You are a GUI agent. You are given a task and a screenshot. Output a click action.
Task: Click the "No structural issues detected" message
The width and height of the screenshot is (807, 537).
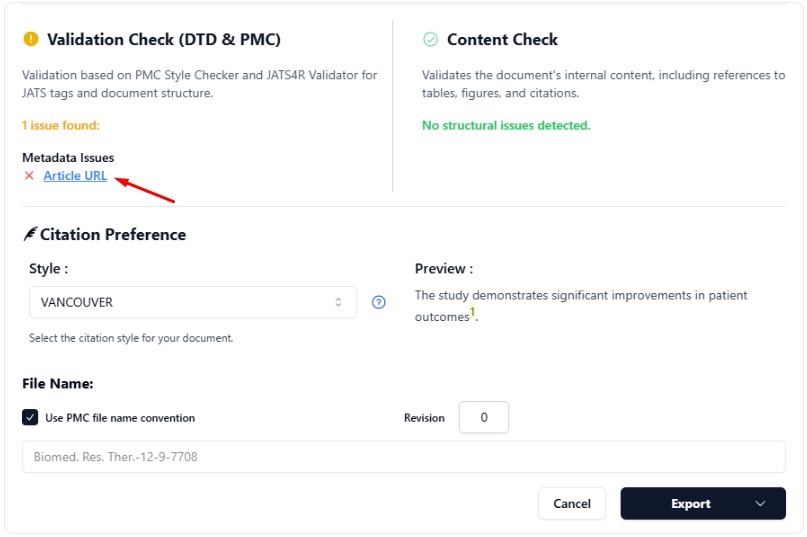click(x=506, y=126)
